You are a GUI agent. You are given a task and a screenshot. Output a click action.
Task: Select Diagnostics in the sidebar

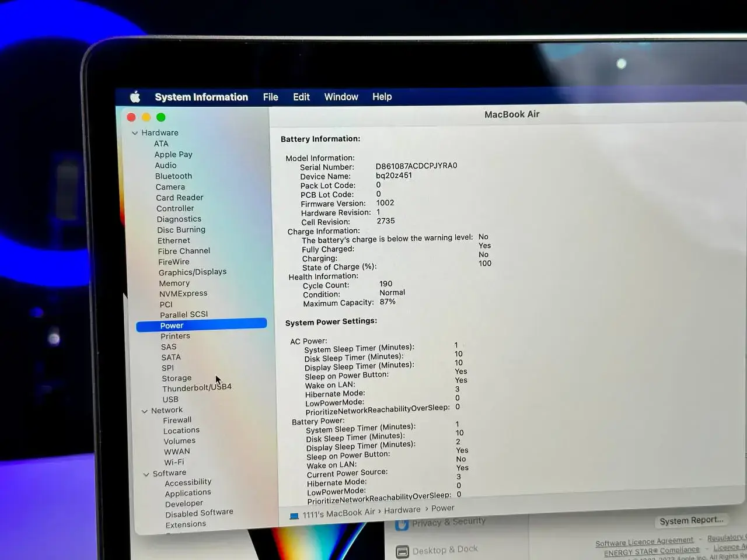[x=179, y=219]
